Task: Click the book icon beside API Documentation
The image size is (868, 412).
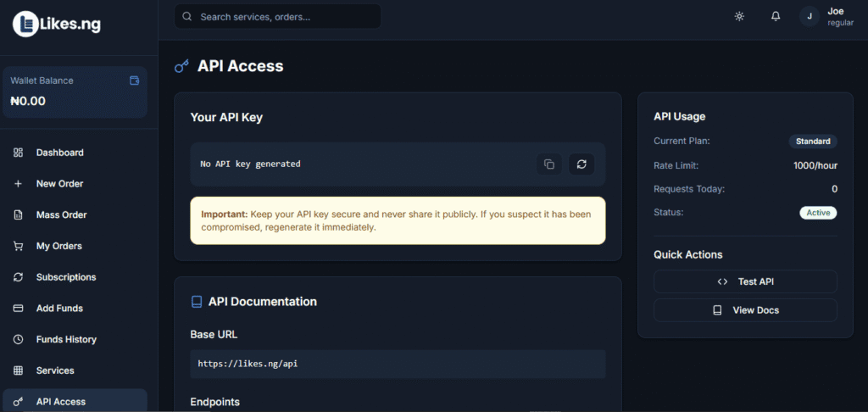Action: coord(197,302)
